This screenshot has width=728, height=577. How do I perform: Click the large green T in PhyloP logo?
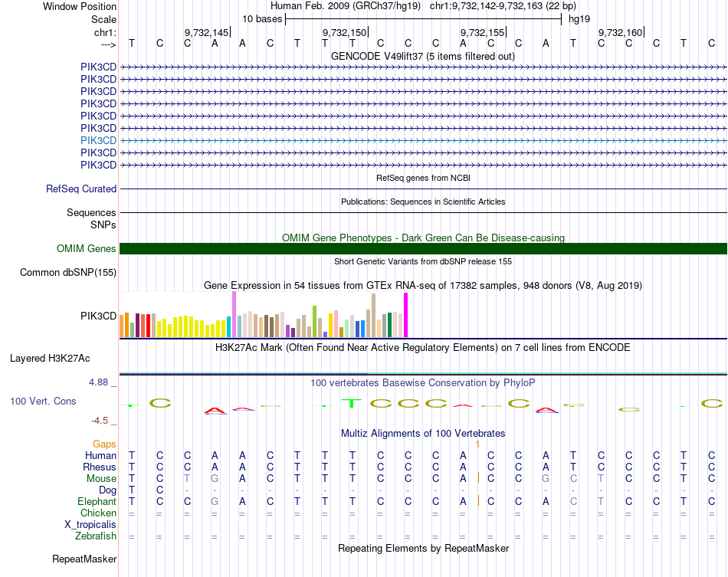point(352,403)
